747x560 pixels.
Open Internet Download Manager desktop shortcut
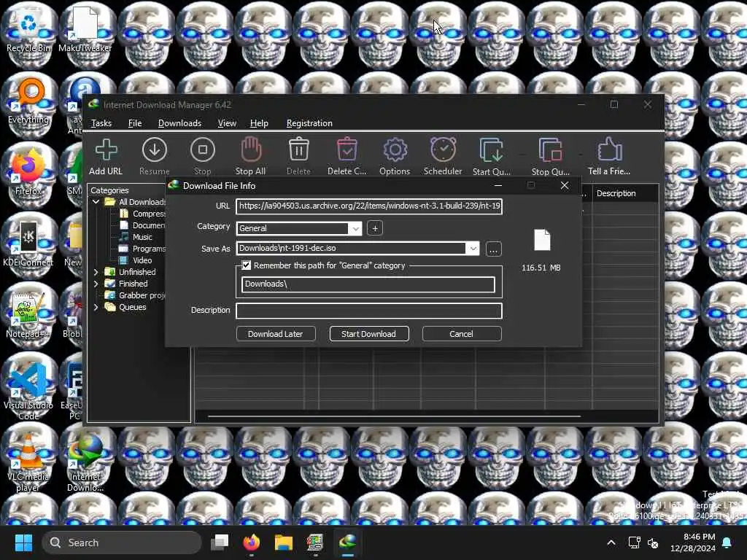pyautogui.click(x=85, y=462)
